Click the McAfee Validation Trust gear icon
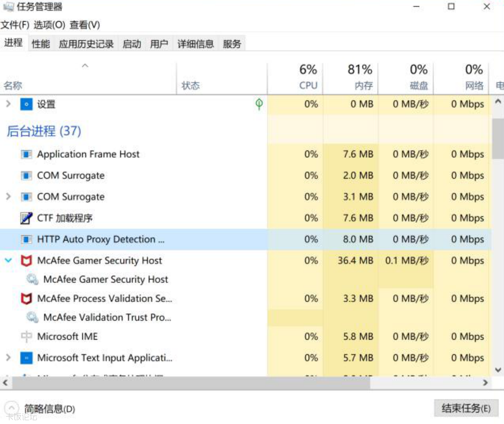This screenshot has height=424, width=504. (32, 317)
